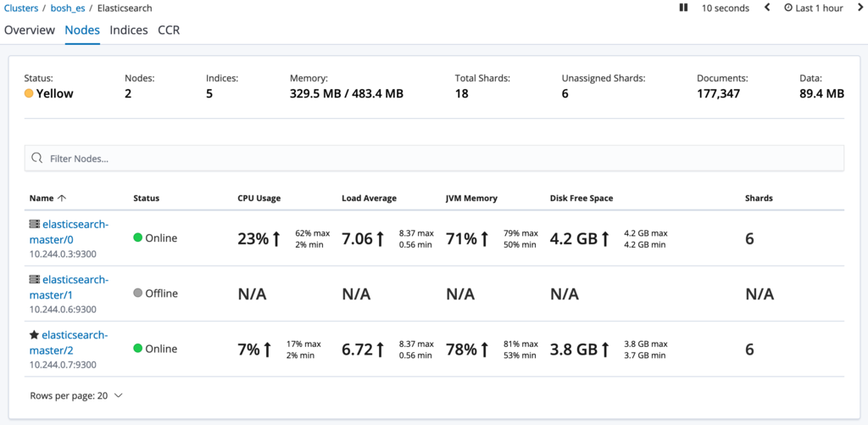Click the clock icon beside Last 1 hour

coord(788,8)
